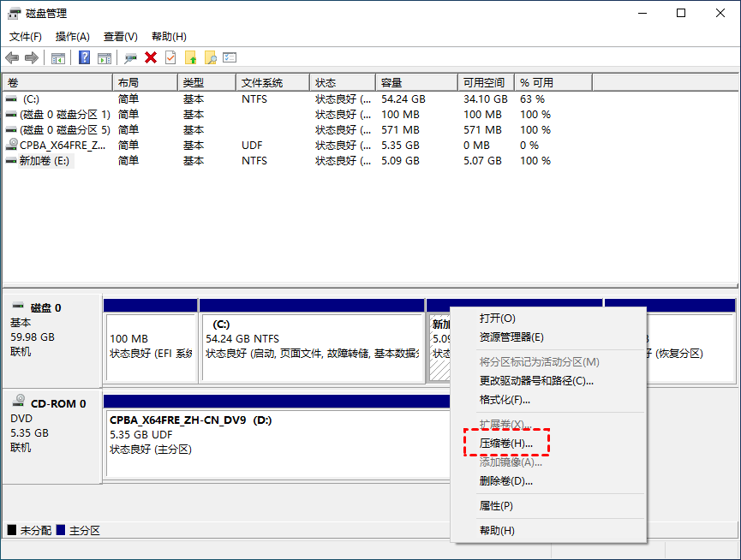741x560 pixels.
Task: Toggle the show/hide console tree icon
Action: click(x=58, y=58)
